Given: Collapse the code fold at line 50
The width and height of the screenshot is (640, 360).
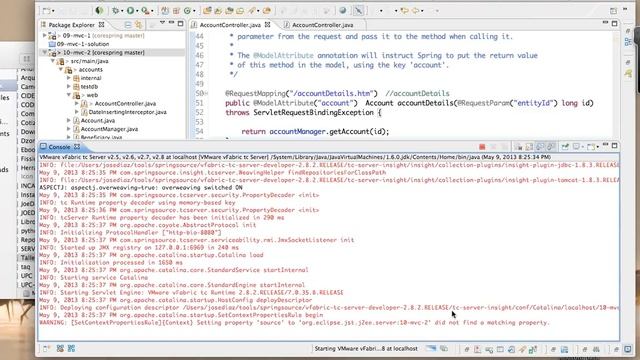Looking at the screenshot, I should 207,94.
